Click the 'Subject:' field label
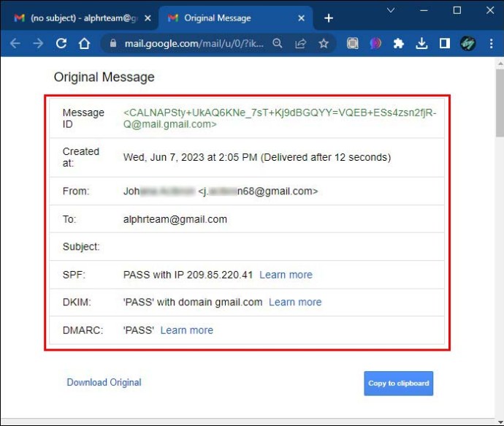 (x=81, y=246)
